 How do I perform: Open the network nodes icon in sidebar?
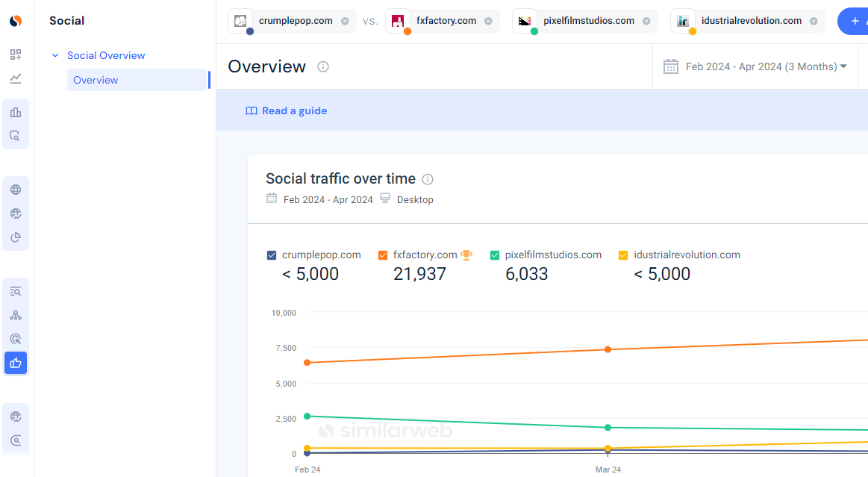coord(16,315)
